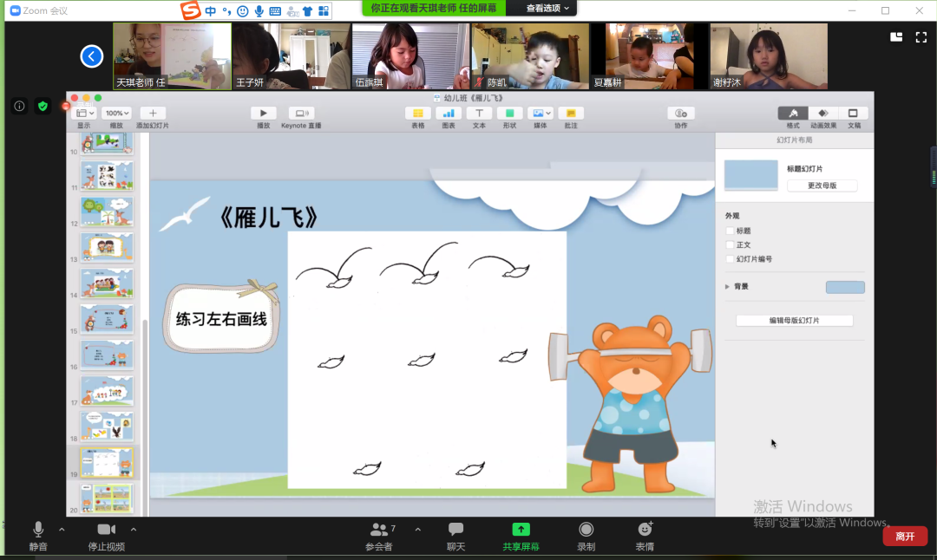The height and width of the screenshot is (560, 937).
Task: Open the media insert menu
Action: [x=541, y=113]
